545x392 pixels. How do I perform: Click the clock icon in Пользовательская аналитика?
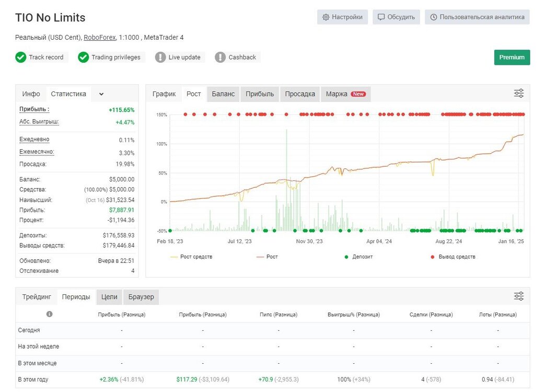coord(433,17)
